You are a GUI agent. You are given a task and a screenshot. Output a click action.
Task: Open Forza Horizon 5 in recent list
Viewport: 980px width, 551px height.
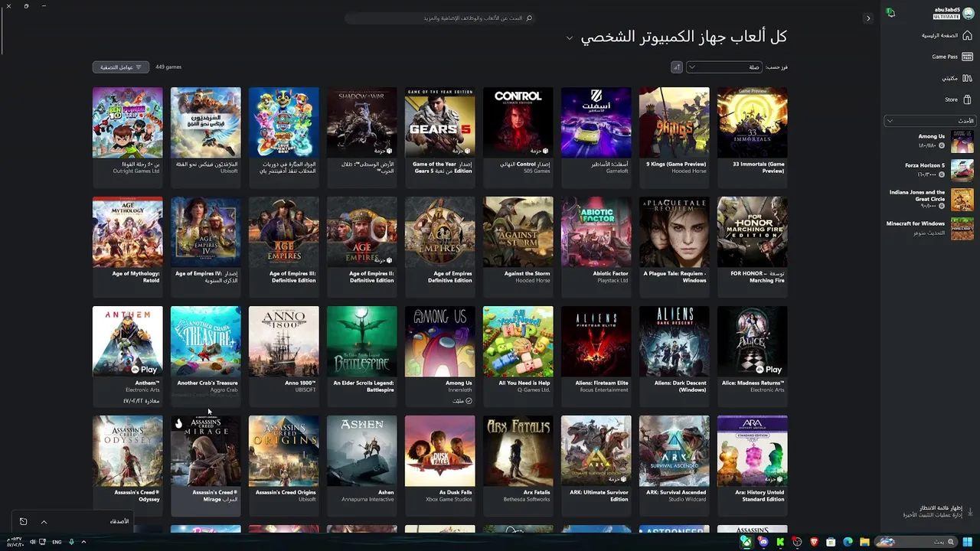pyautogui.click(x=929, y=169)
